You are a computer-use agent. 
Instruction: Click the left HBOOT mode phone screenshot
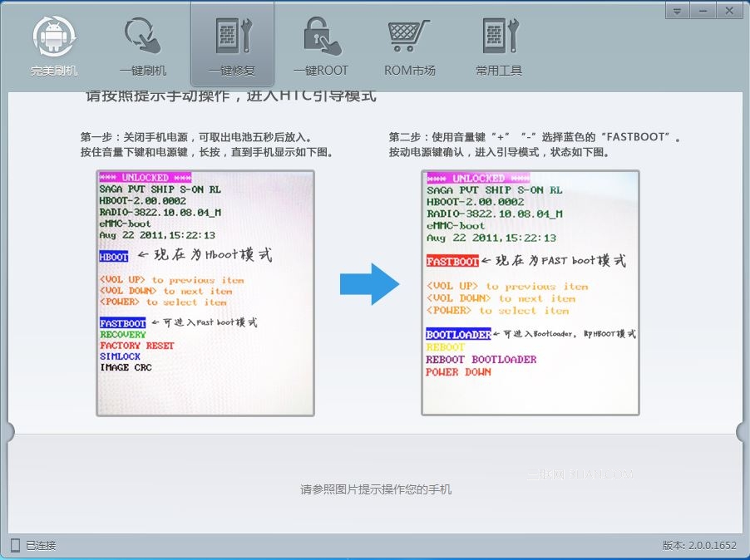click(205, 293)
